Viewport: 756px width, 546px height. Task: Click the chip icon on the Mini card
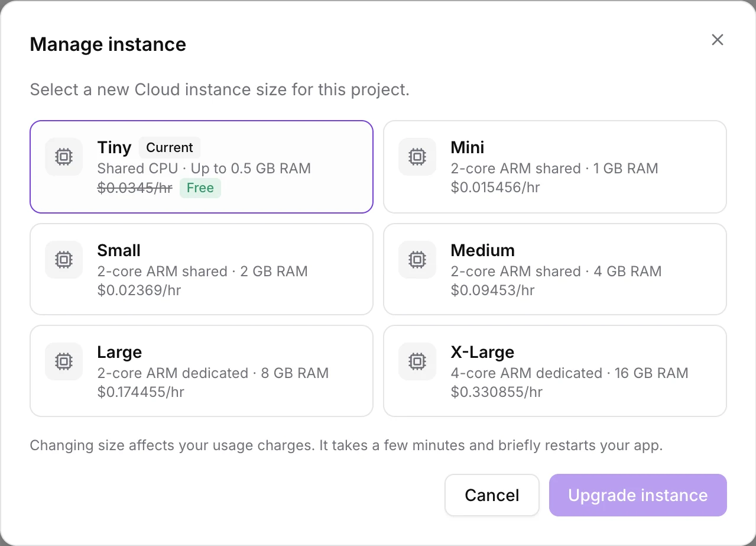tap(417, 157)
